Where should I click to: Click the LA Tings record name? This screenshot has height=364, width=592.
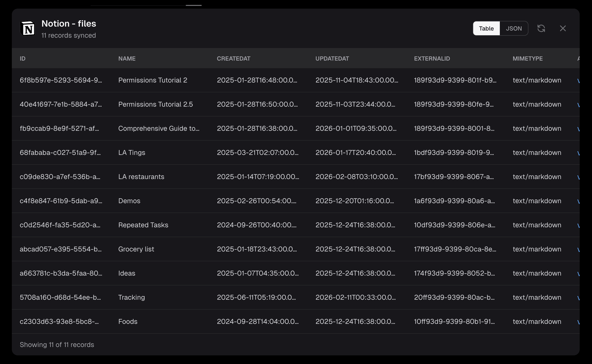click(x=132, y=153)
